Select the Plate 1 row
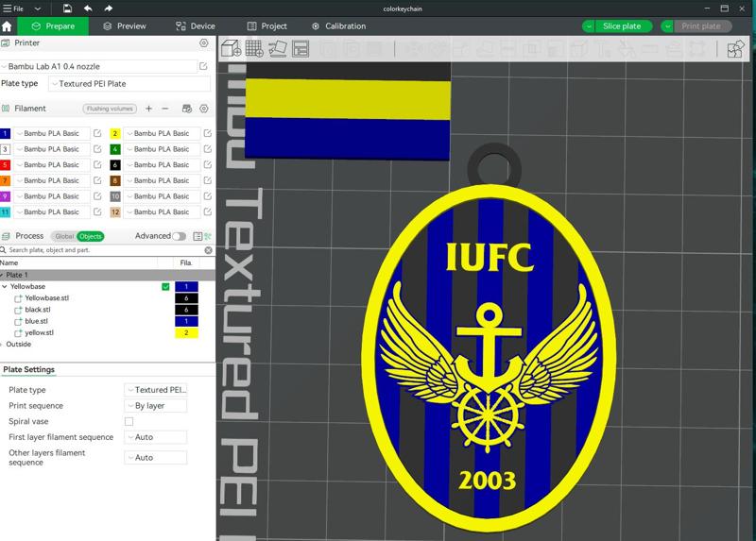The width and height of the screenshot is (756, 541). 108,275
